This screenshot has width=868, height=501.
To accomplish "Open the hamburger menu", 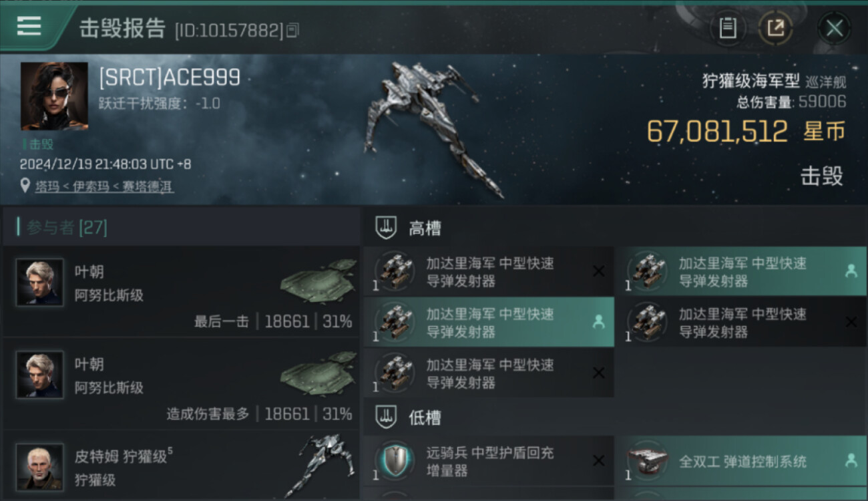I will (29, 27).
